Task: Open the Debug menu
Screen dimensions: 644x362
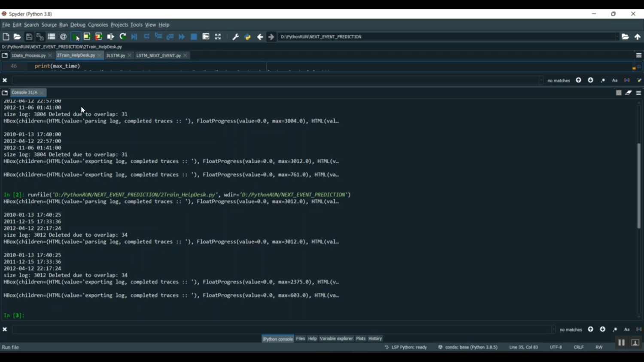Action: [x=78, y=25]
